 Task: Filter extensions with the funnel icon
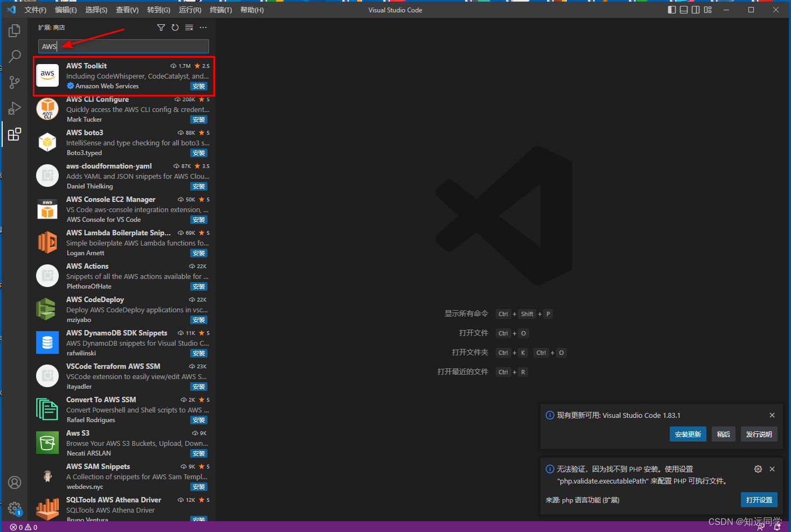161,27
